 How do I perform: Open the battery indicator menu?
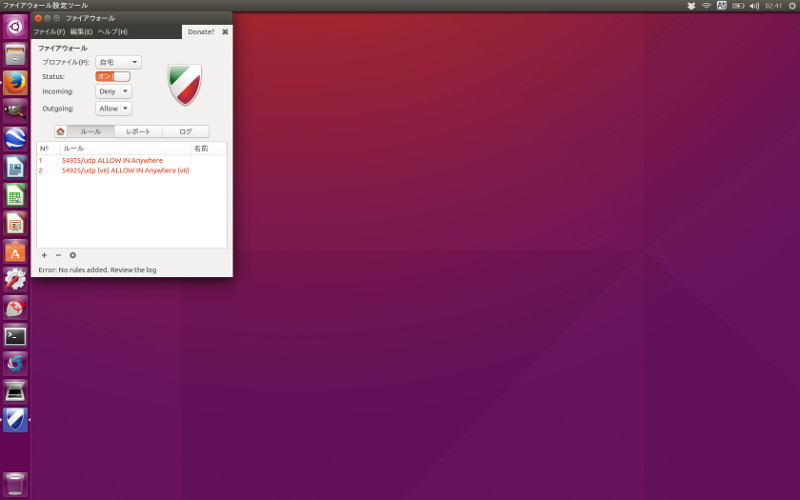[x=738, y=6]
